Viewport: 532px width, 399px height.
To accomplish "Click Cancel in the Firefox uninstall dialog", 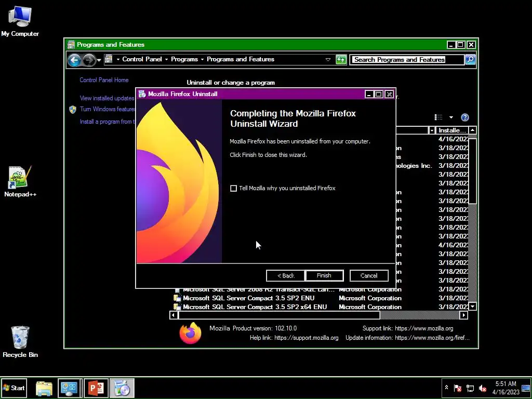I will 369,275.
